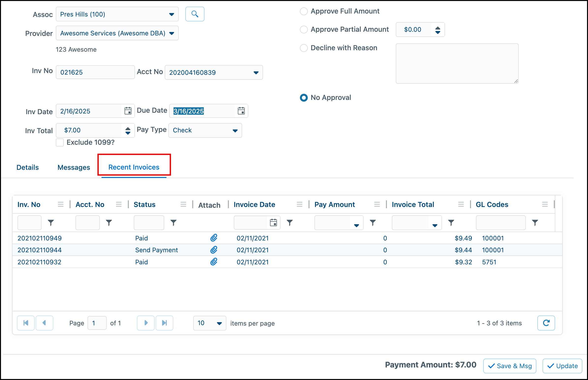Go to the last page of invoices
This screenshot has width=588, height=380.
164,323
